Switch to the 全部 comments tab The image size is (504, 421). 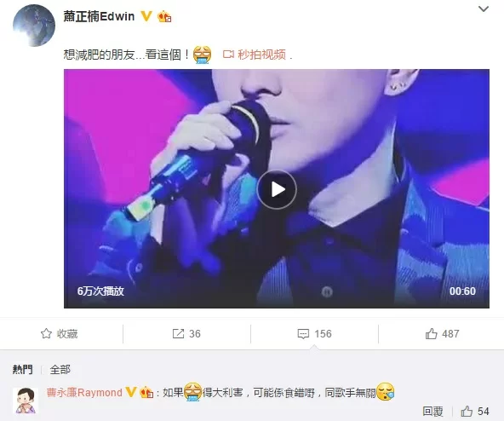coord(60,370)
